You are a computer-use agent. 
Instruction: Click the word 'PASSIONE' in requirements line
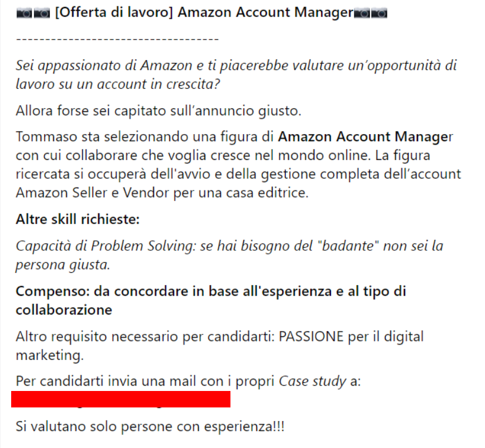311,337
